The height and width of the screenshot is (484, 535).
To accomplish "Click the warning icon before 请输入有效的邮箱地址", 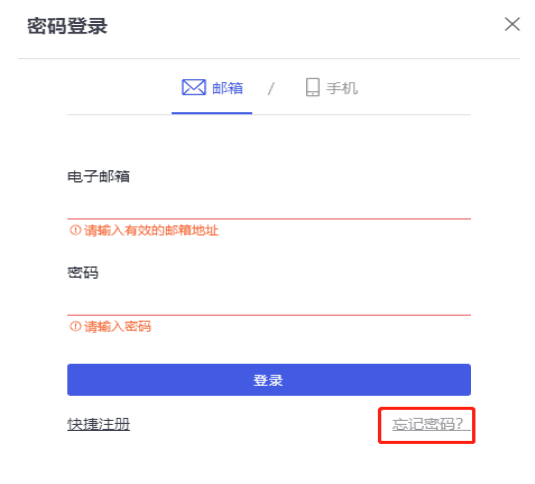I will pos(75,230).
